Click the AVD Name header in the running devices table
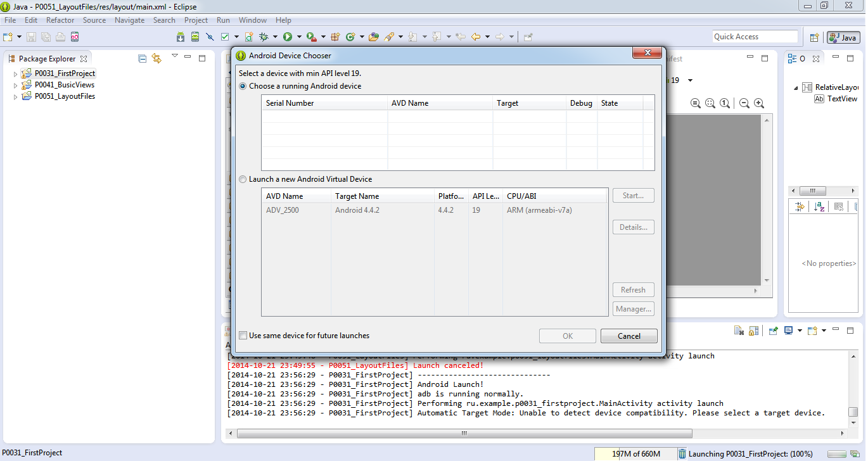 (x=440, y=103)
